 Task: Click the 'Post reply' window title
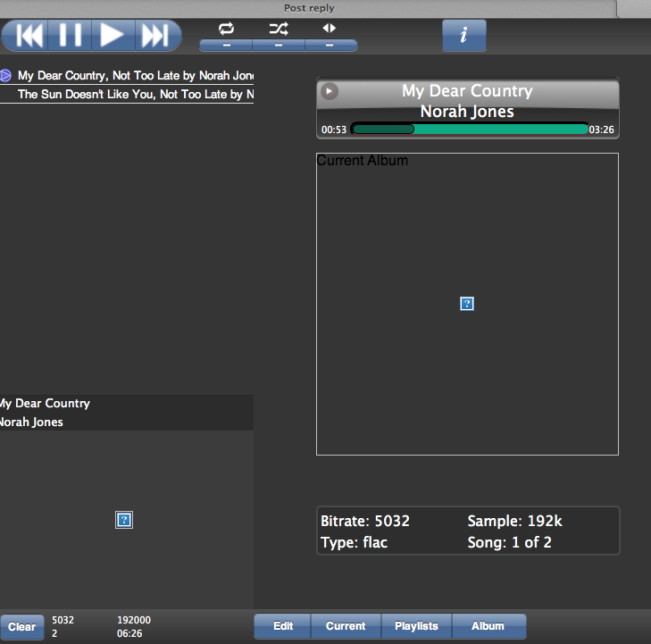[309, 8]
